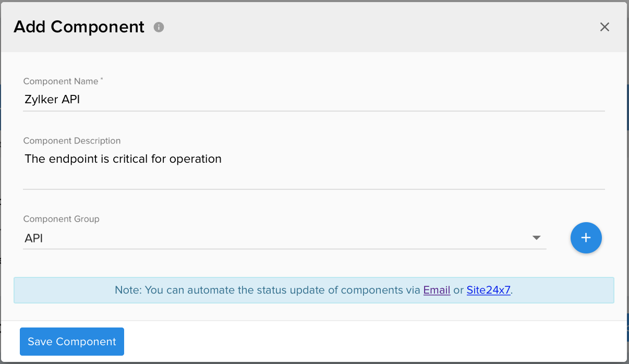The image size is (629, 364).
Task: Select the text reading Zylker API
Action: point(51,99)
